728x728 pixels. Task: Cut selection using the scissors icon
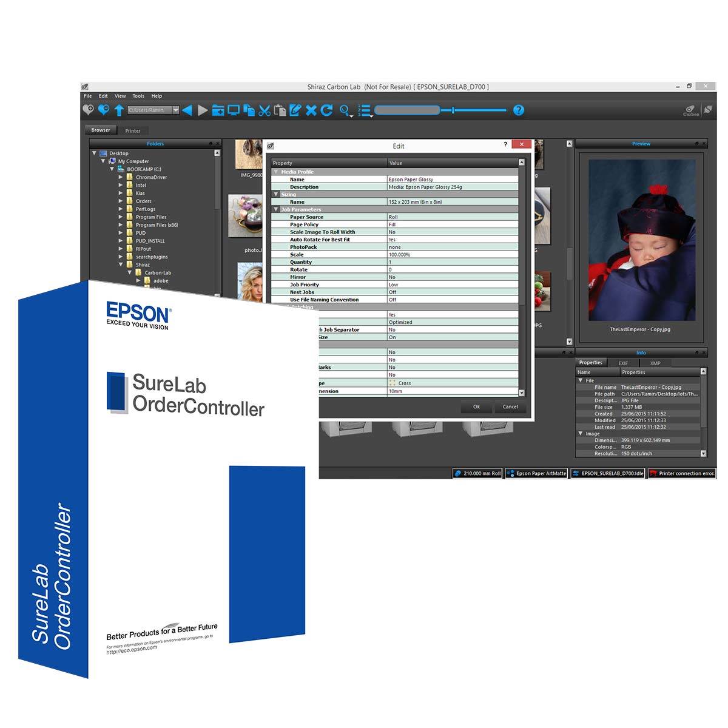[265, 110]
